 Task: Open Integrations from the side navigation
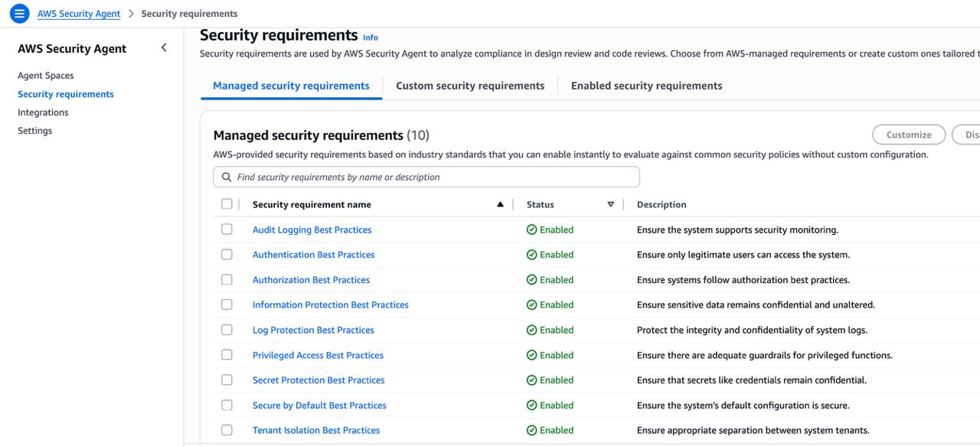pos(43,113)
